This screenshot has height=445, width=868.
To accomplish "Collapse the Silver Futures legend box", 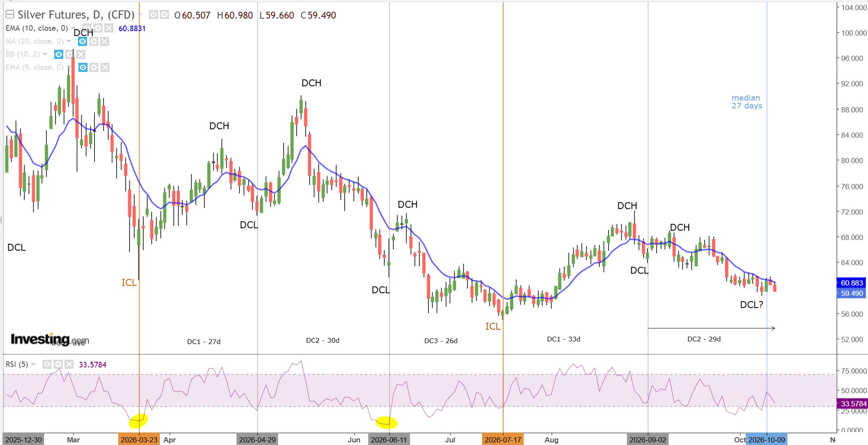I will [x=10, y=14].
